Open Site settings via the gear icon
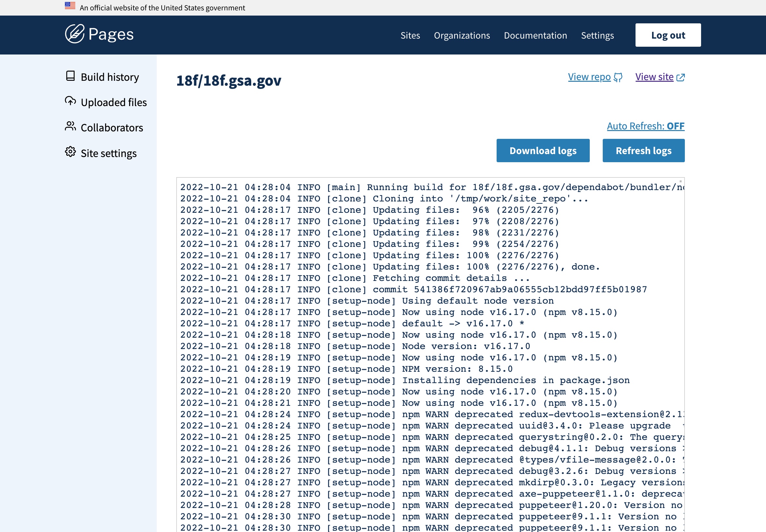The height and width of the screenshot is (532, 766). [70, 152]
